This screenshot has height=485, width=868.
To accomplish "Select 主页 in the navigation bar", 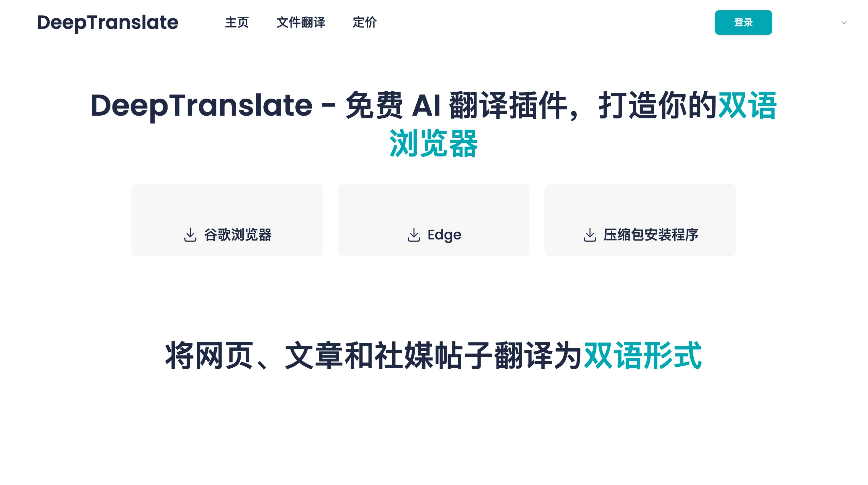I will point(237,23).
